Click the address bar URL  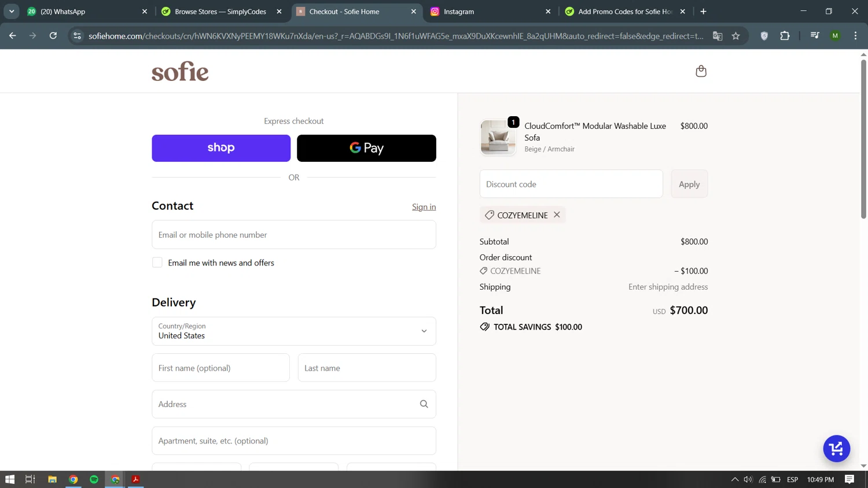pyautogui.click(x=396, y=36)
